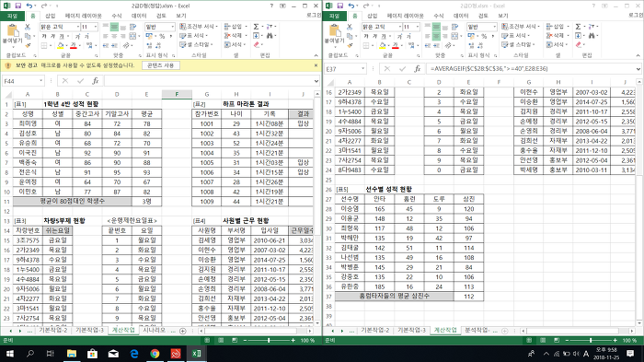Screen dimensions: 644x362
Task: Open 페이지 레이아웃 tab in left Excel window
Action: [x=83, y=16]
